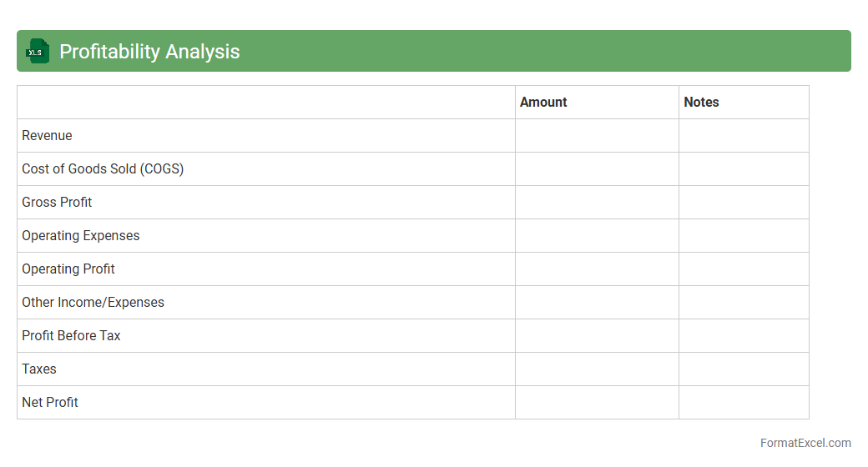The height and width of the screenshot is (467, 868).
Task: Select the Taxes row label
Action: coord(39,369)
